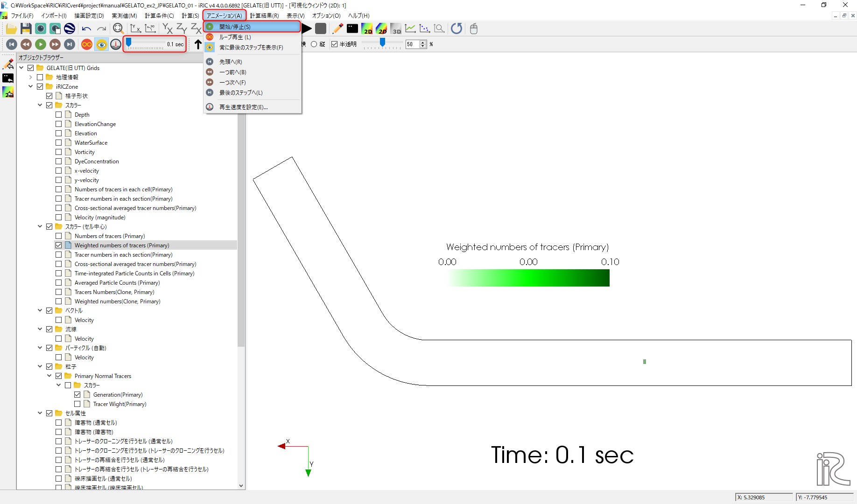Click the mouse hint icon
The height and width of the screenshot is (504, 857).
(474, 28)
